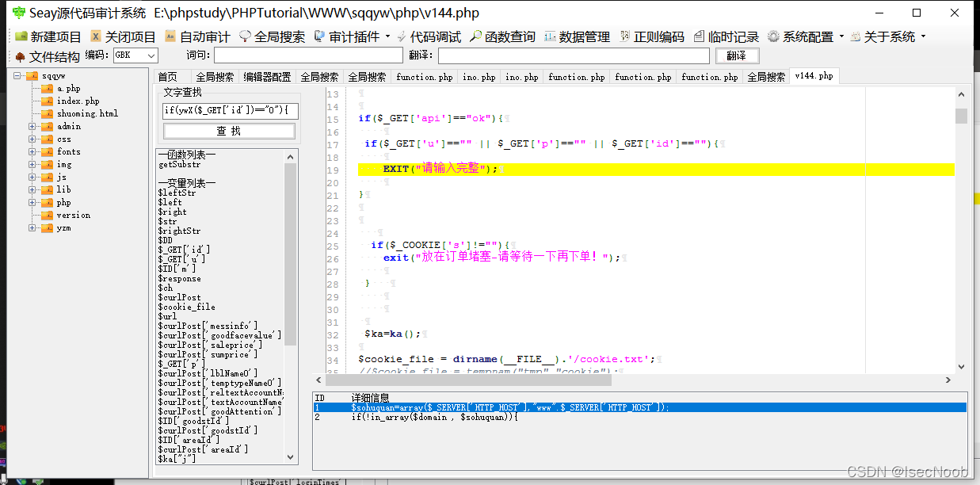
Task: Open the 正则编码 tool
Action: click(651, 37)
